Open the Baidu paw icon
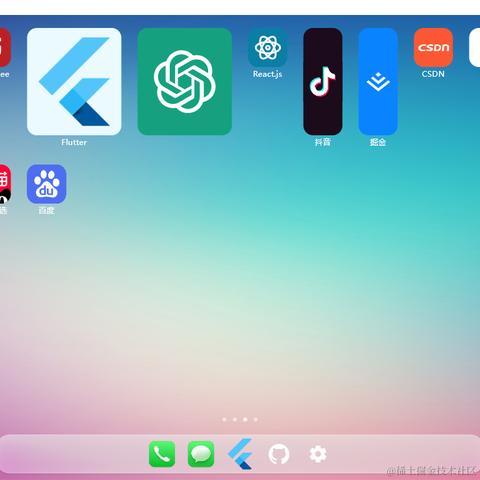 (47, 184)
